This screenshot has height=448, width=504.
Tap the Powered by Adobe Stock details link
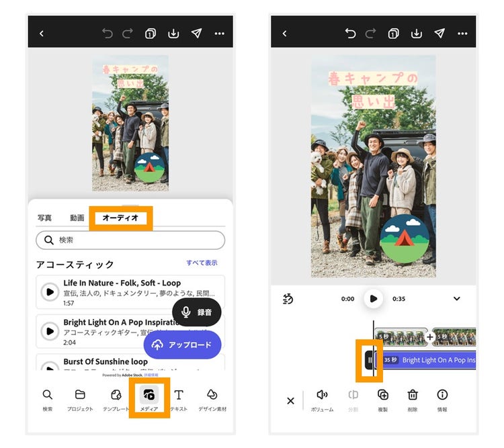pyautogui.click(x=151, y=375)
